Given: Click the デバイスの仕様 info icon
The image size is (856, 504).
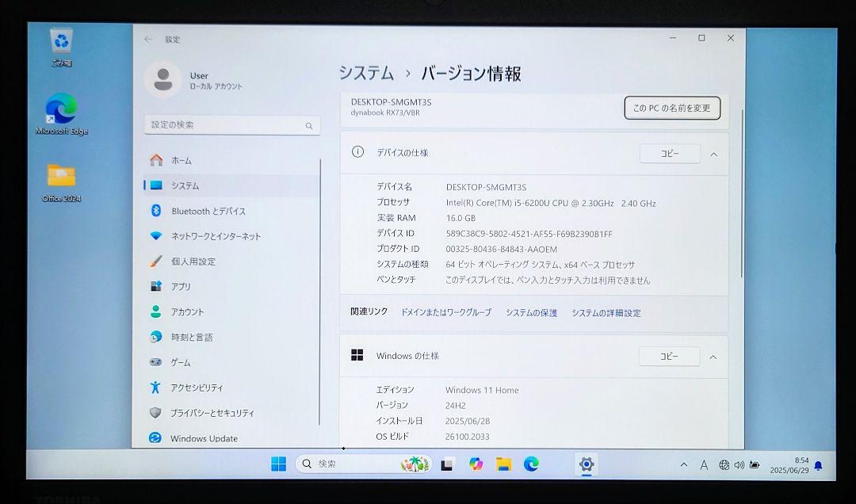Looking at the screenshot, I should [x=357, y=152].
